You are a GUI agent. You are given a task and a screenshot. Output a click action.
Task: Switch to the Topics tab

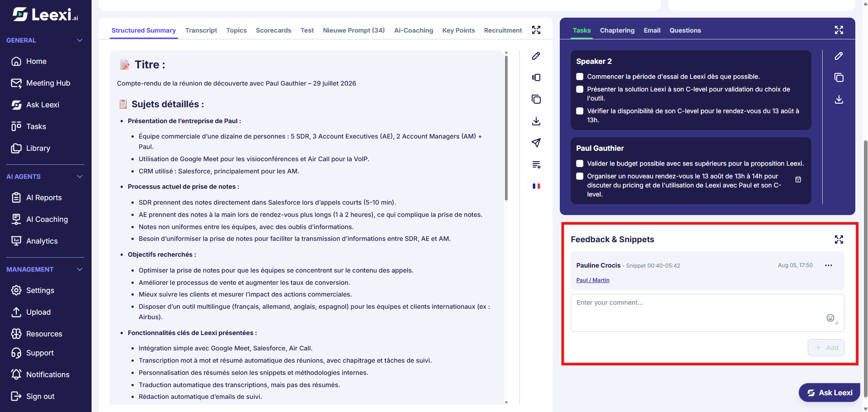click(x=237, y=30)
